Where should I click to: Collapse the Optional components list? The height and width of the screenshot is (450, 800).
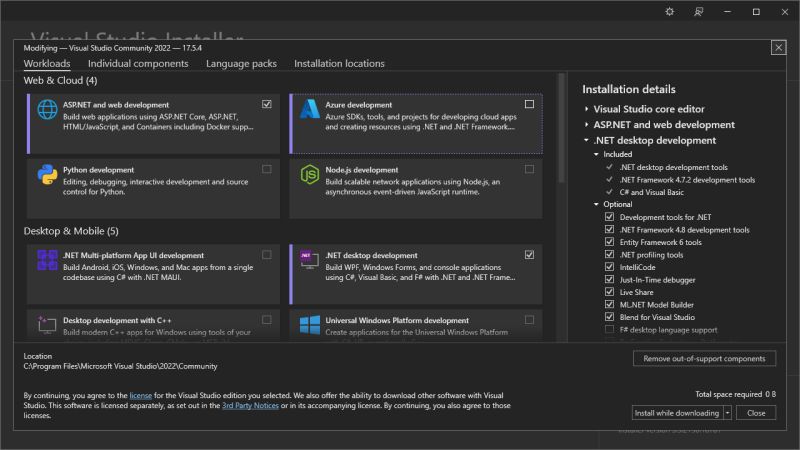click(596, 204)
